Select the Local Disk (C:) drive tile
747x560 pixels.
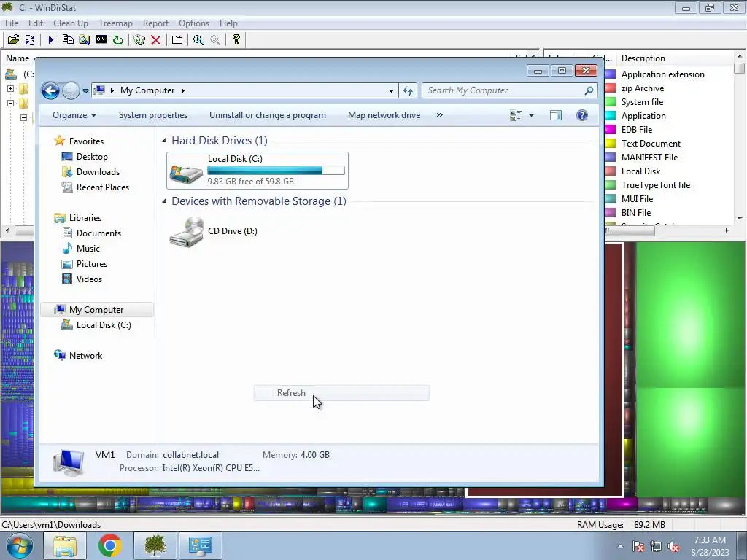[x=258, y=171]
